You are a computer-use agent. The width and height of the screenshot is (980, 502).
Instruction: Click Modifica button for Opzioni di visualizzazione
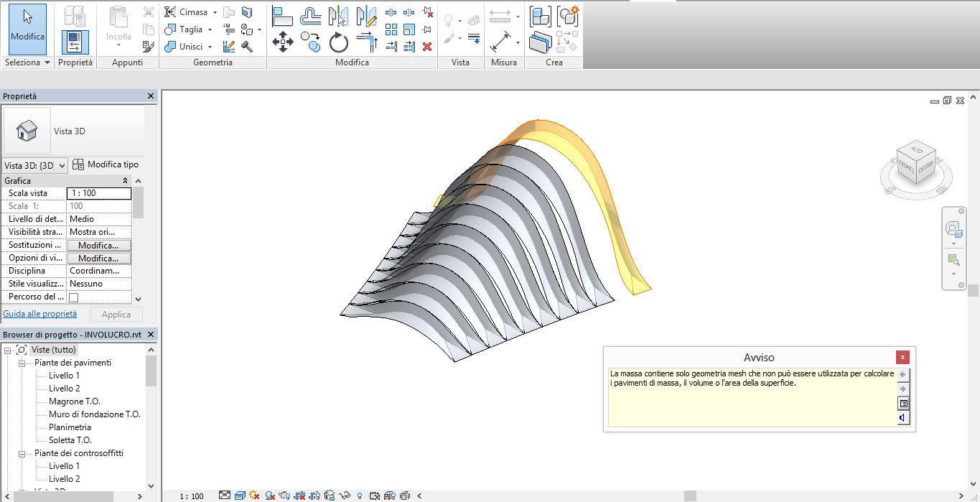(x=99, y=258)
